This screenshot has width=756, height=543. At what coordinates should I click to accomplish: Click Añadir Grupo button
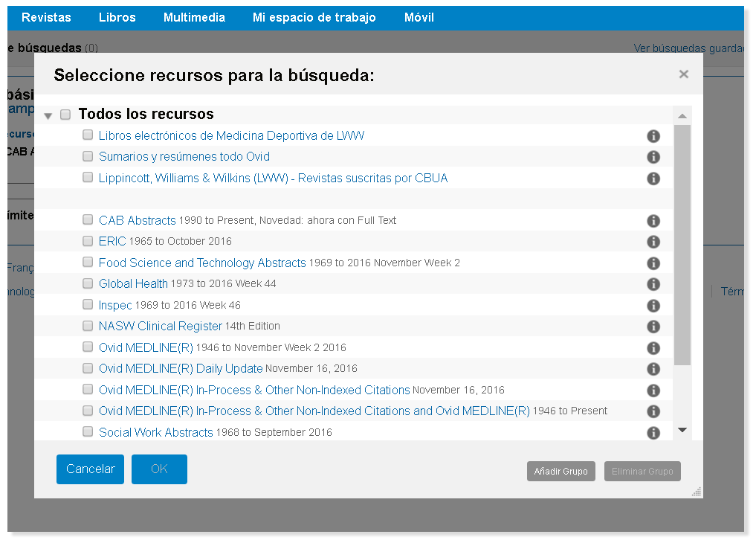[560, 471]
